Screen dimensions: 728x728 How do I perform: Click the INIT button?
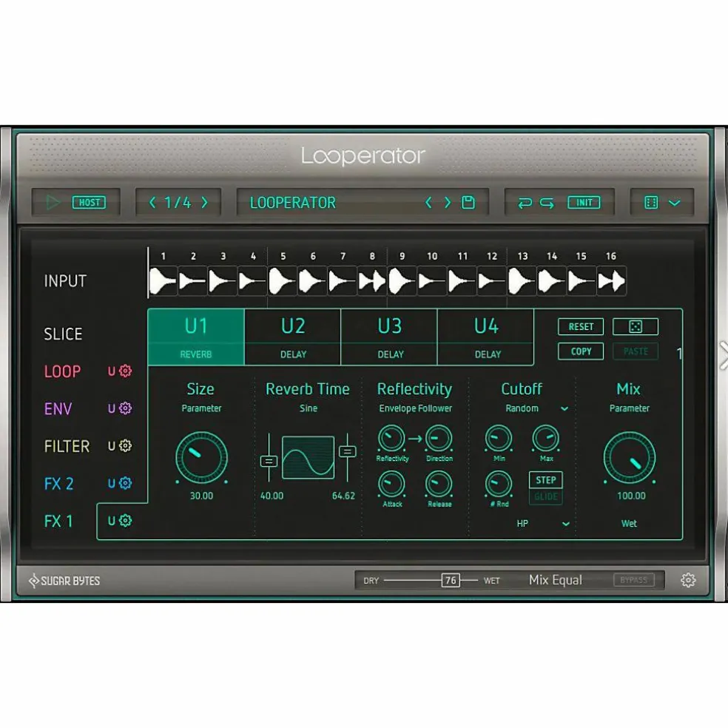[x=584, y=203]
